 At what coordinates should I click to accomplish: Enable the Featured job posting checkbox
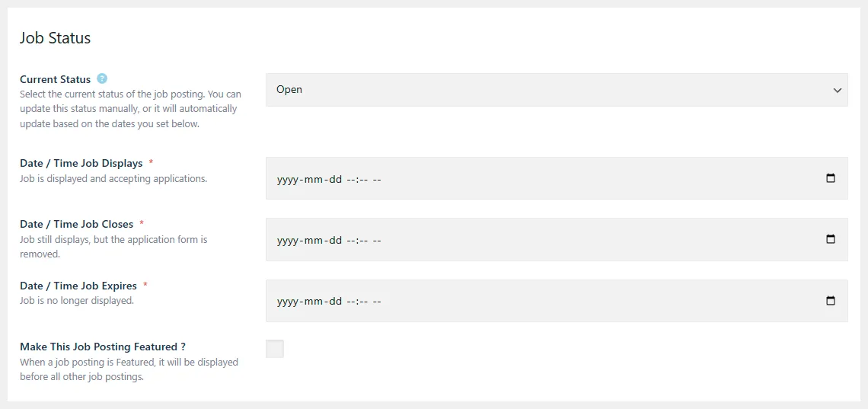click(x=275, y=349)
